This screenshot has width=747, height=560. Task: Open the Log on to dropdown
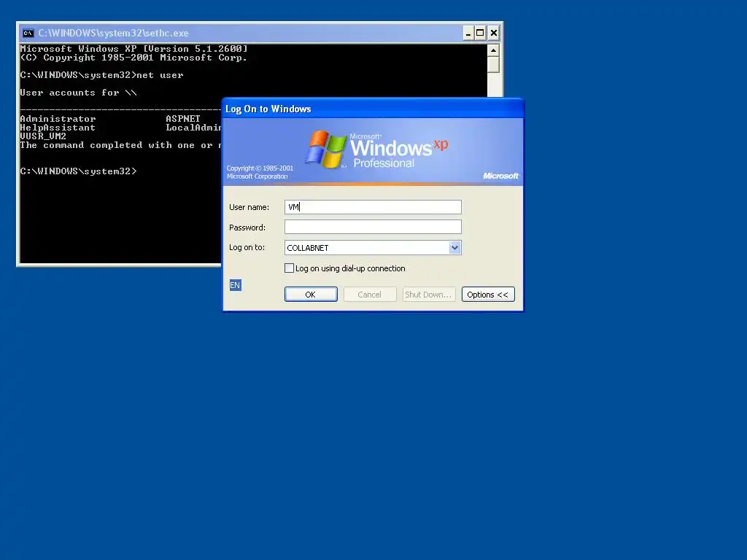click(x=373, y=248)
